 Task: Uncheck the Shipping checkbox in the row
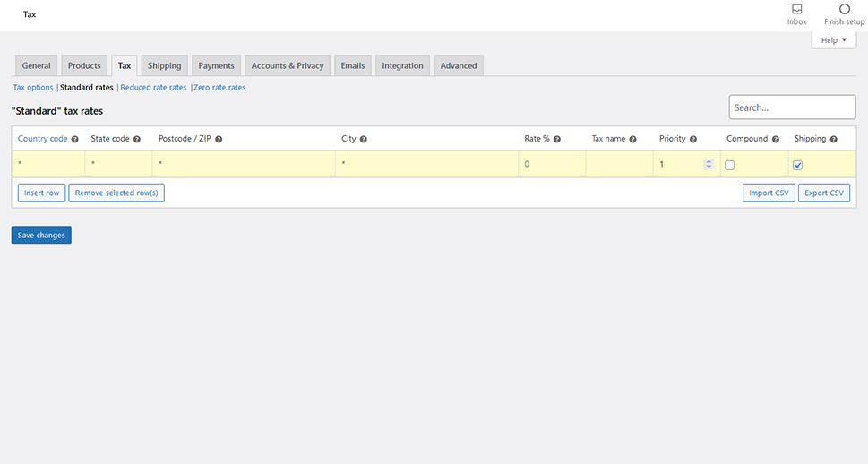tap(798, 165)
